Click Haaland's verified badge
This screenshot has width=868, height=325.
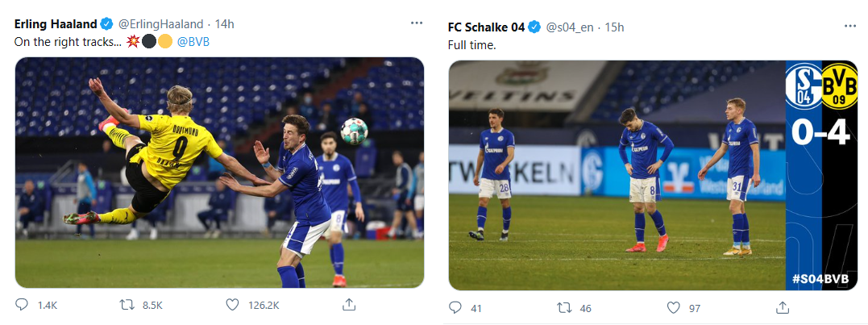[105, 23]
